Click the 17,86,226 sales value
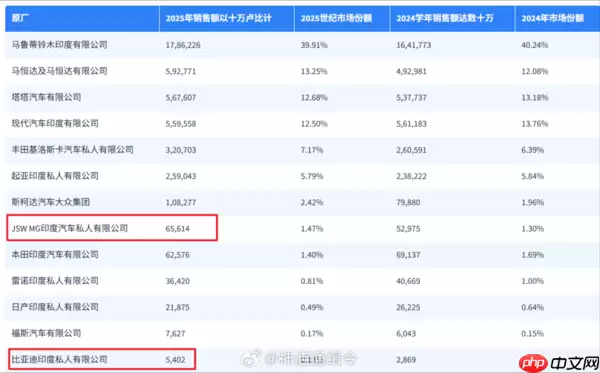The width and height of the screenshot is (600, 373). click(x=183, y=45)
